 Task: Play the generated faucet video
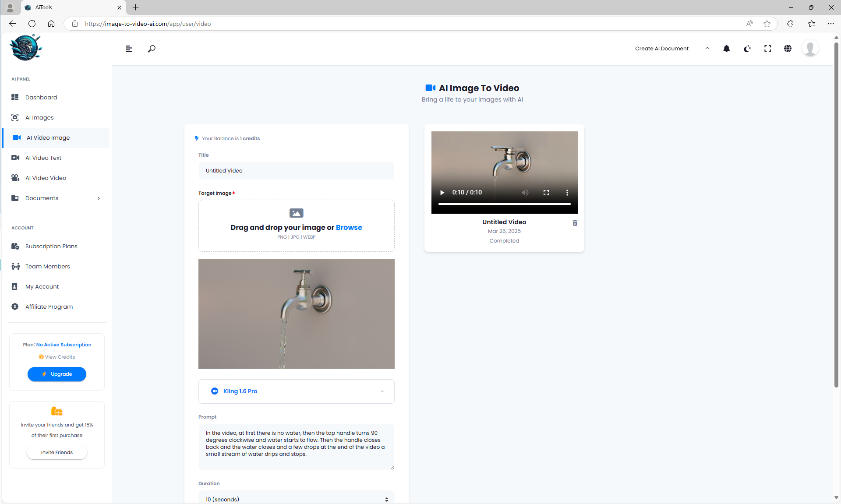tap(442, 193)
